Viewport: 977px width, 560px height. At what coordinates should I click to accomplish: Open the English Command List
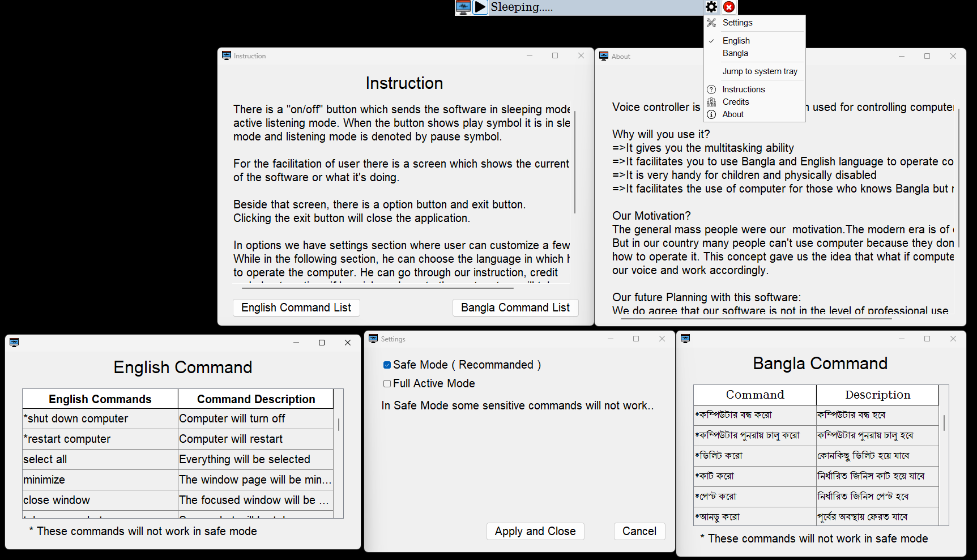coord(296,307)
